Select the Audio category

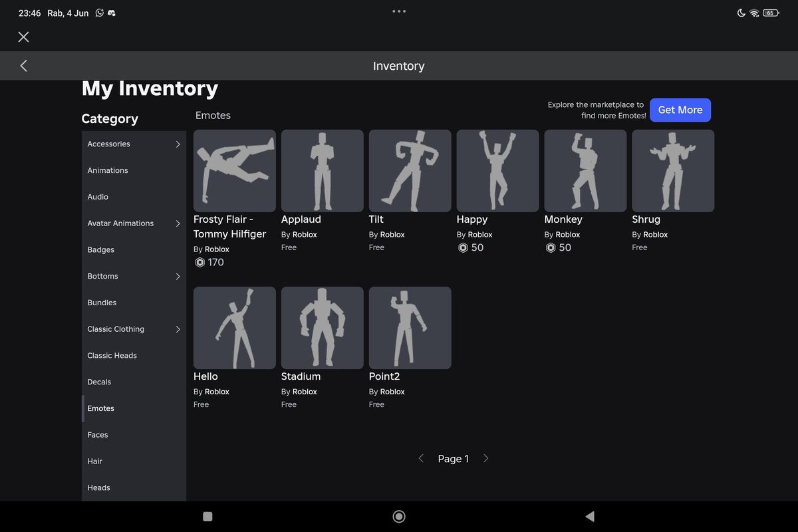coord(134,197)
